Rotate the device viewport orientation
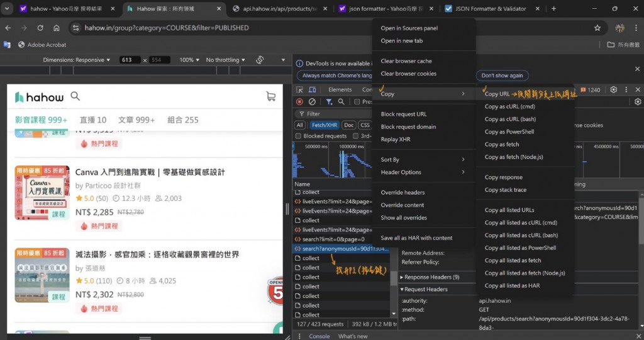644x340 pixels. 260,60
